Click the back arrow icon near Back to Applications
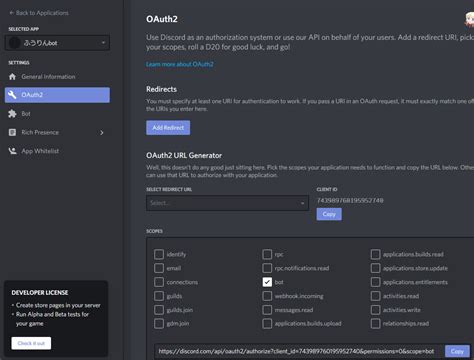Viewport: 474px width, 360px height. point(12,13)
